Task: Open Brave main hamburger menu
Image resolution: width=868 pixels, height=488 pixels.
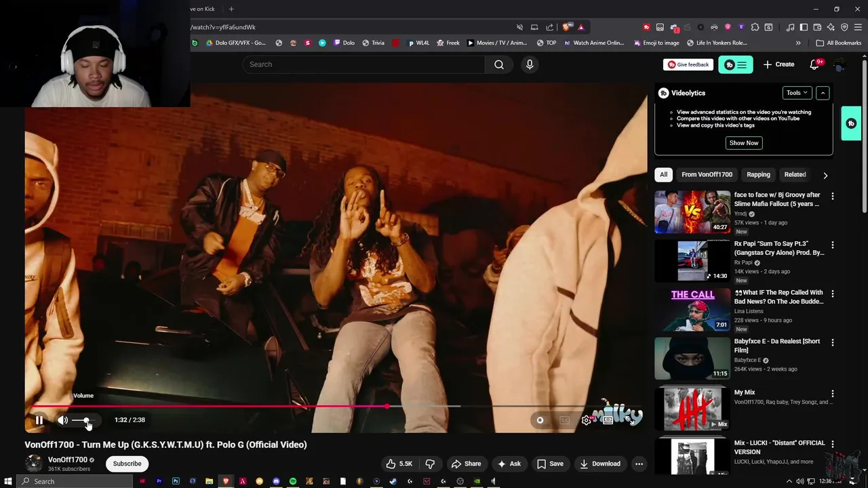Action: [x=858, y=27]
